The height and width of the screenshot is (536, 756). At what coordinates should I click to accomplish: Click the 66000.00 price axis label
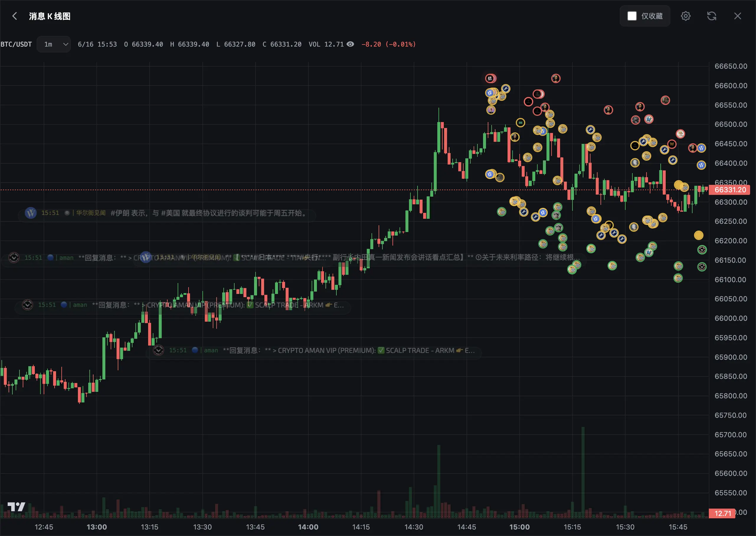(731, 318)
